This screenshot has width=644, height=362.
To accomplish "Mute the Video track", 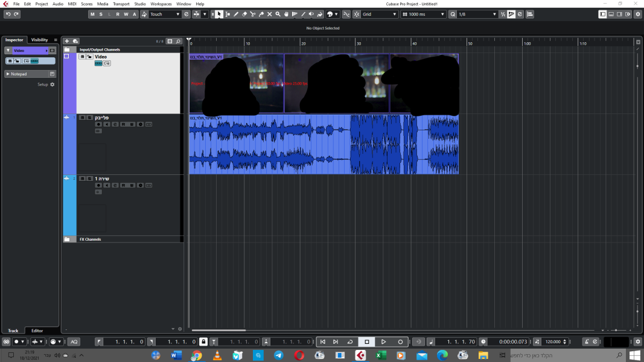I will coord(82,57).
